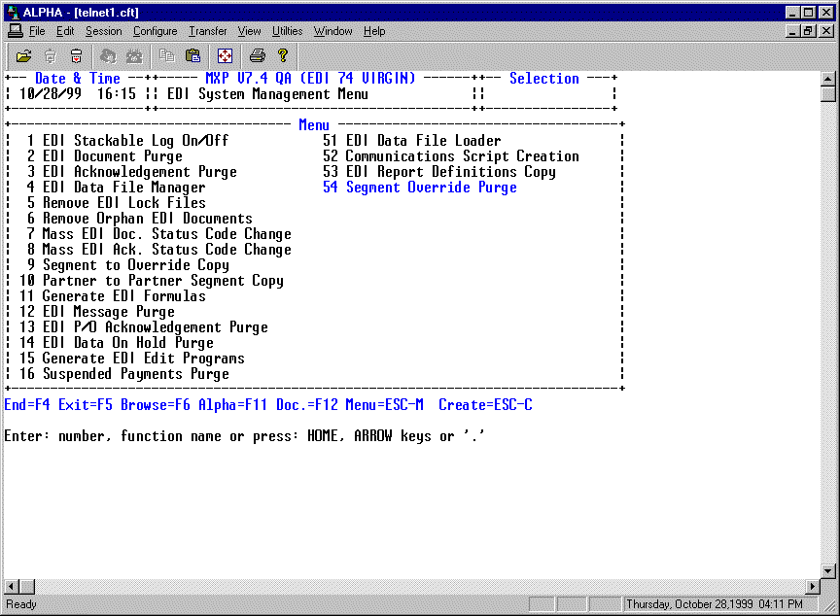This screenshot has height=616, width=840.
Task: Click the Paste clipboard toolbar icon
Action: 192,55
